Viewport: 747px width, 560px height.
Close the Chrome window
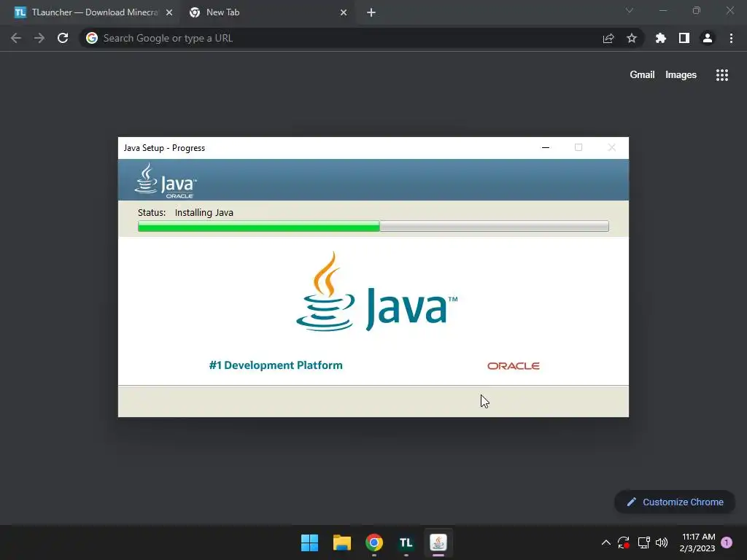[x=729, y=10]
